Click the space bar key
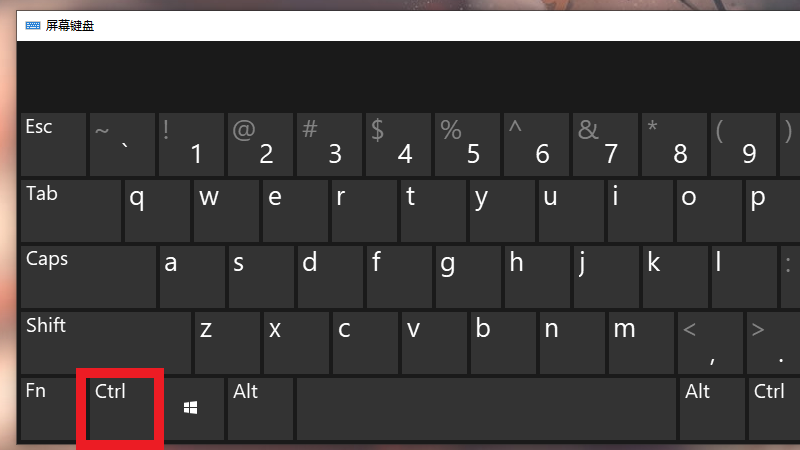Viewport: 800px width, 450px height. [x=487, y=409]
